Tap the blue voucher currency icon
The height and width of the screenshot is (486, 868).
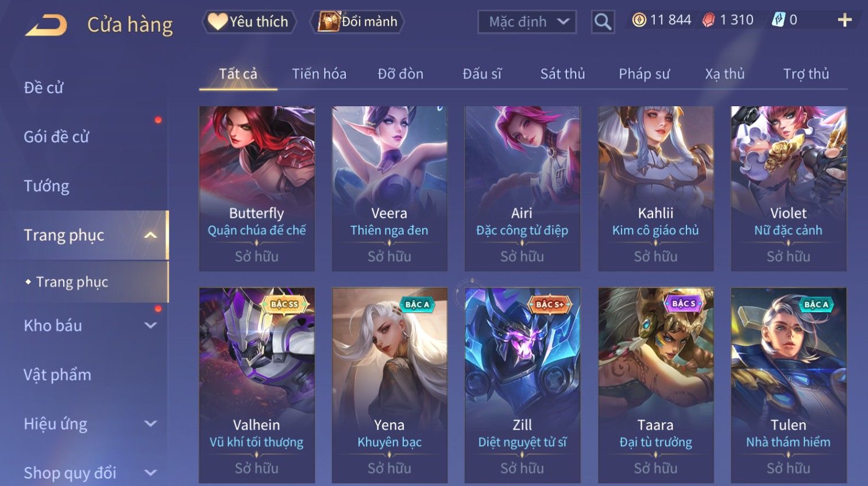778,20
